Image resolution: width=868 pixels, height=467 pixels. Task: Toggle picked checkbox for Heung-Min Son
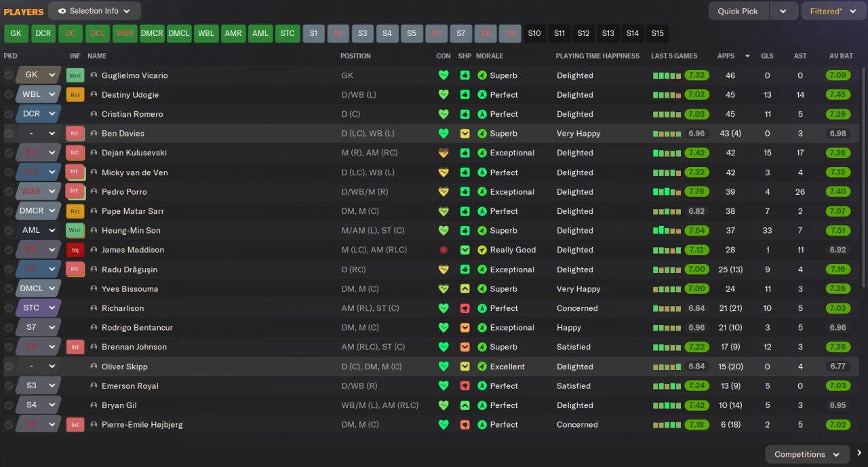[x=8, y=231]
